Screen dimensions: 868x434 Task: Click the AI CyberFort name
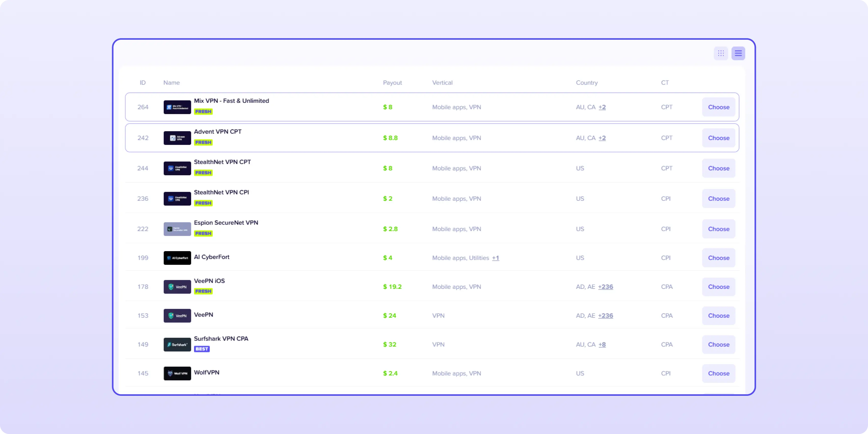[x=212, y=257]
